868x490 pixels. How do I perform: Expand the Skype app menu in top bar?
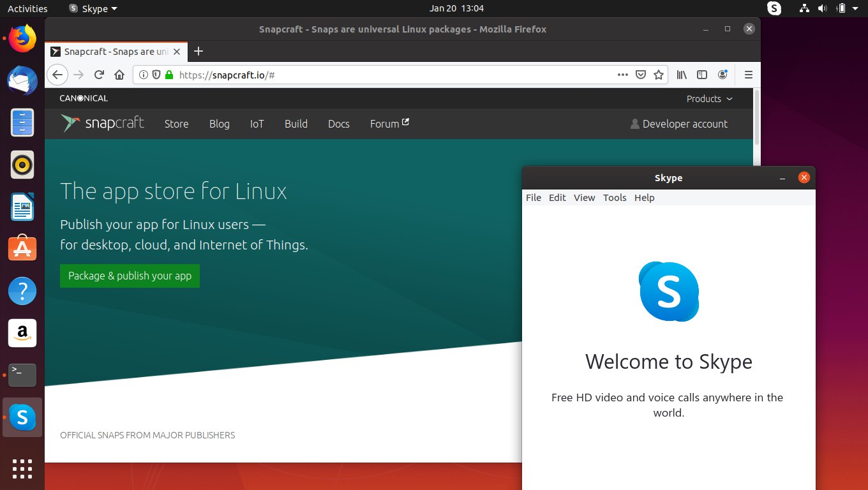93,9
